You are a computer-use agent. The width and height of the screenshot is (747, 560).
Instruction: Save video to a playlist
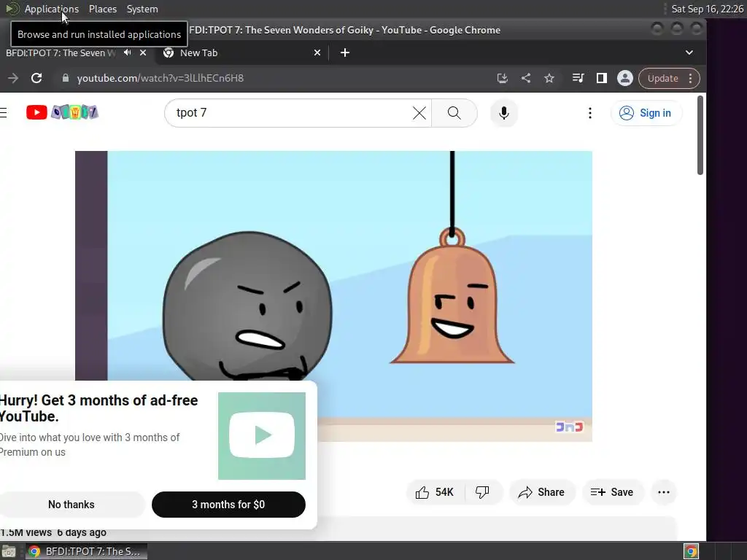tap(612, 492)
